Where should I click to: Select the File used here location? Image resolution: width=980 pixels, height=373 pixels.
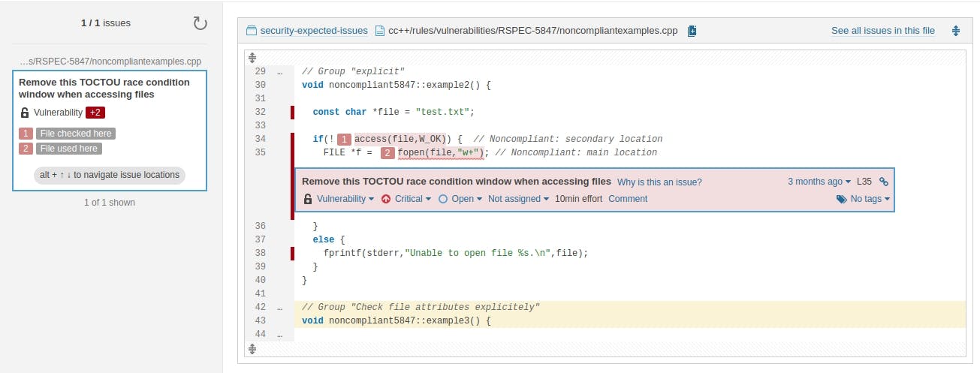coord(68,149)
